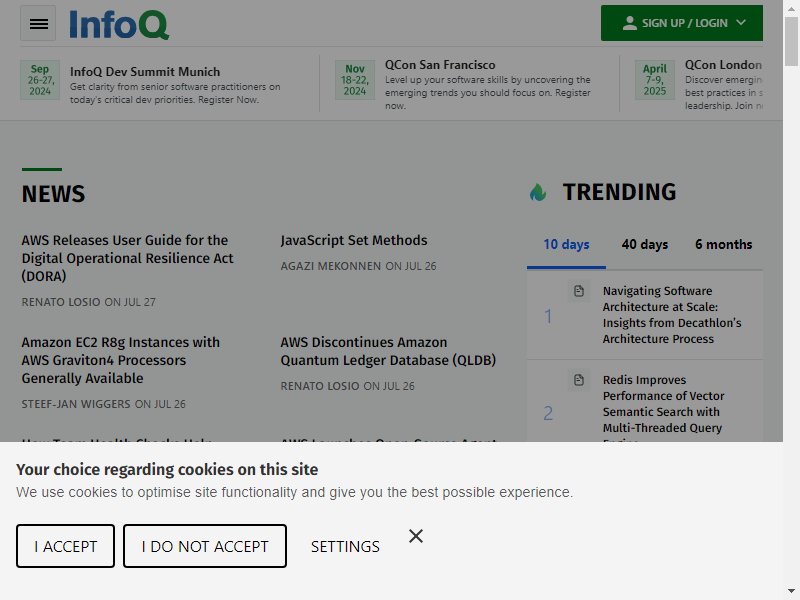
Task: View author Renato Losio on DORA article
Action: pyautogui.click(x=61, y=302)
